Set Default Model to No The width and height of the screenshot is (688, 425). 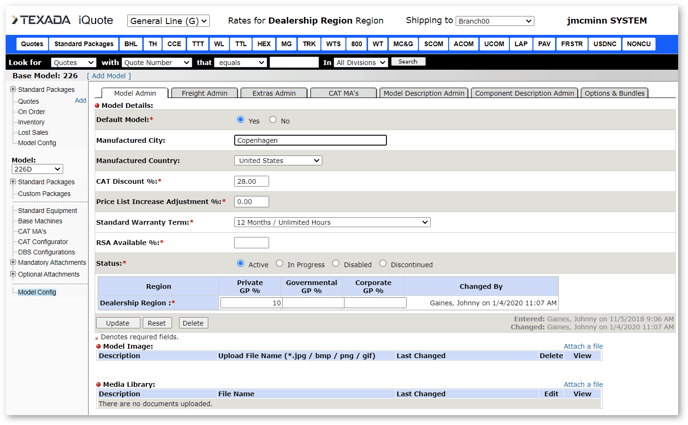point(273,120)
